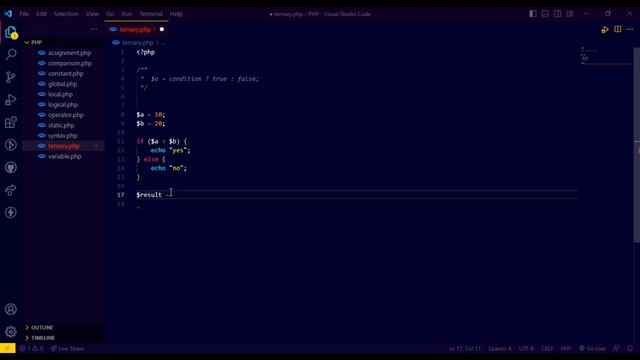Click the VS Code logo in the title bar

tap(8, 13)
